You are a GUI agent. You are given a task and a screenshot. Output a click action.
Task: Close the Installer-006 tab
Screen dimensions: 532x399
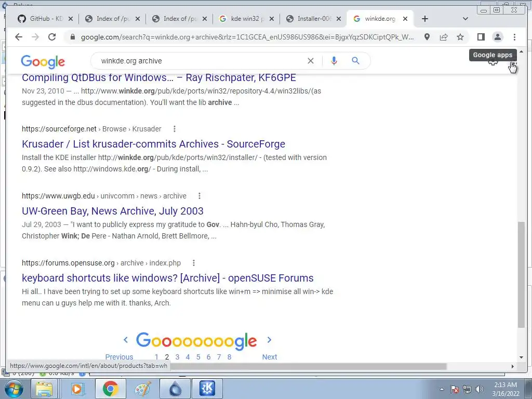(339, 19)
